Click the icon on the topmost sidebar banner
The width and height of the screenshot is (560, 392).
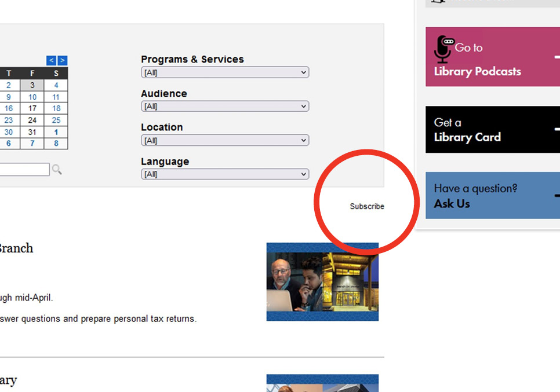[438, 2]
